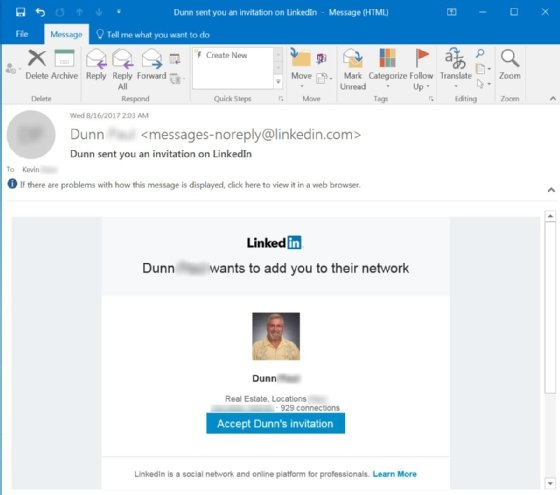The height and width of the screenshot is (495, 560).
Task: Click recipient name Kevin
Action: (31, 169)
